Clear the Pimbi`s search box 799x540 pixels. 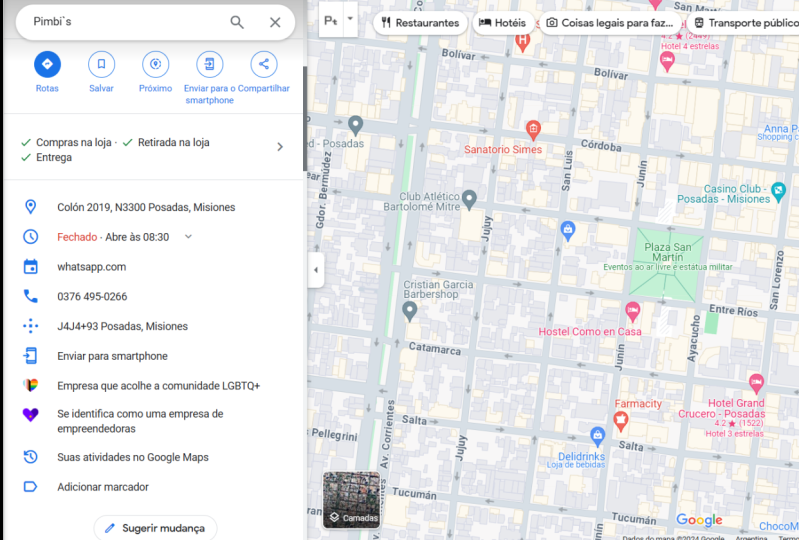275,22
